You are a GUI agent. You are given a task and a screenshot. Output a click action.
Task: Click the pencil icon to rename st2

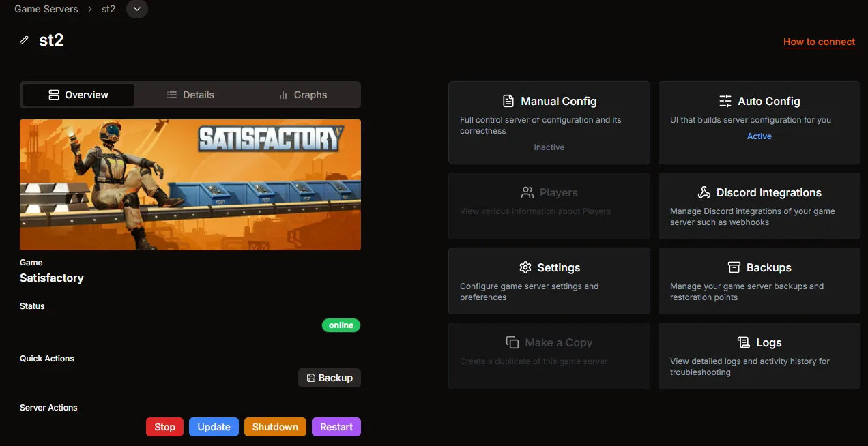[23, 40]
